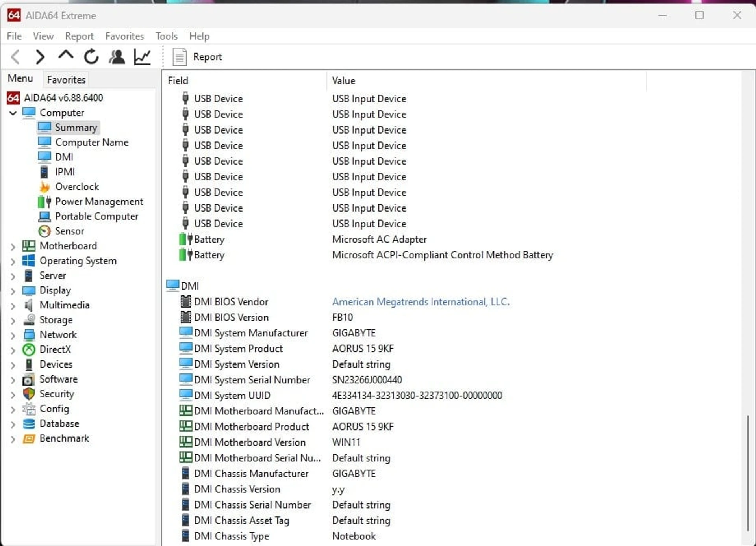Click the Security shield icon
756x546 pixels.
[x=29, y=394]
